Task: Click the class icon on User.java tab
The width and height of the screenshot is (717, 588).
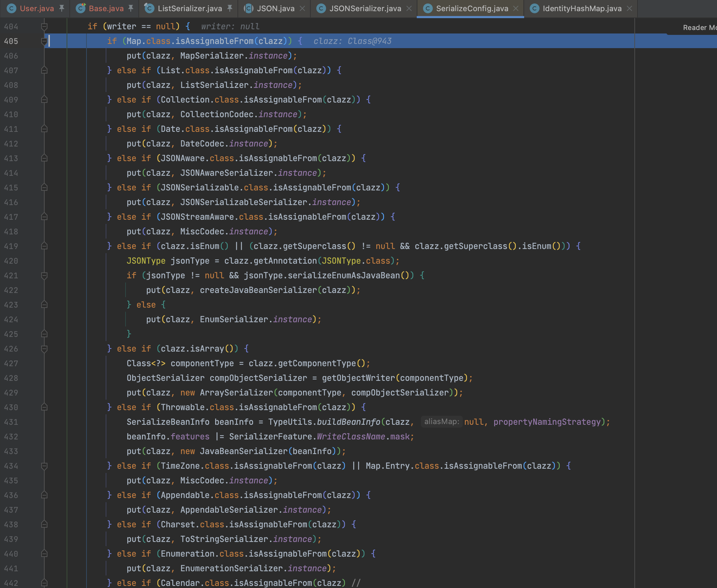Action: [x=12, y=8]
